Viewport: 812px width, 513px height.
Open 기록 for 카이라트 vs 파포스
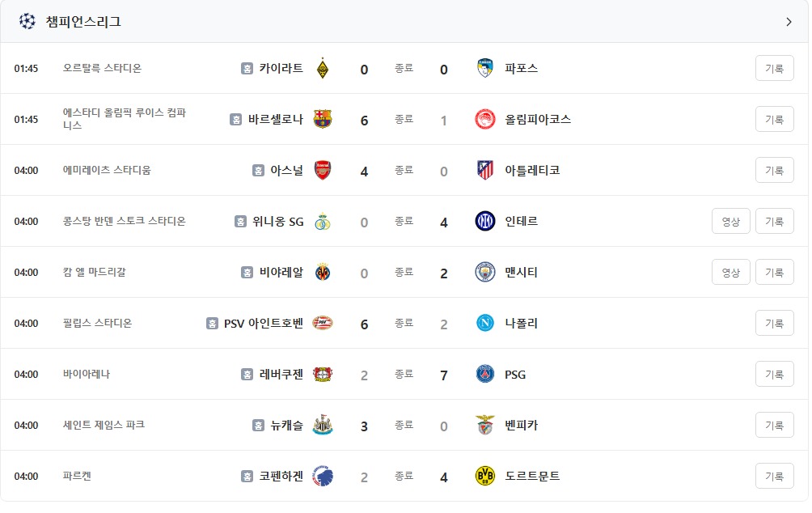point(774,69)
